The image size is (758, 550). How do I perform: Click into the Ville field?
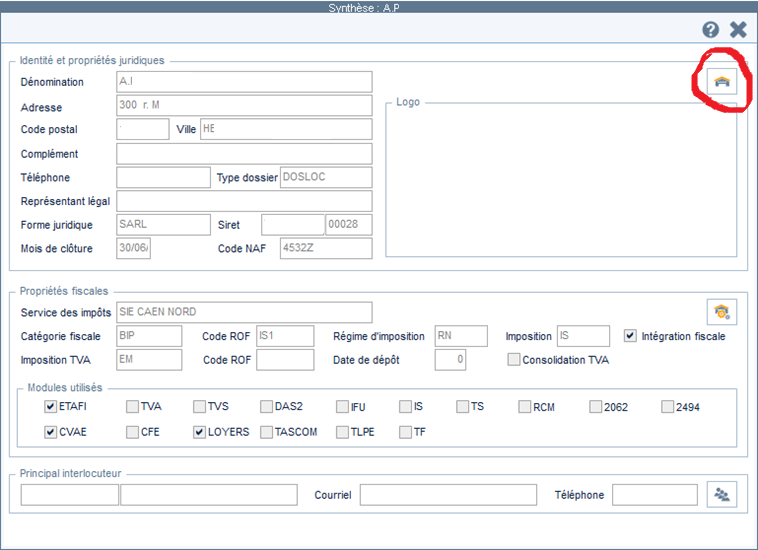click(x=286, y=129)
